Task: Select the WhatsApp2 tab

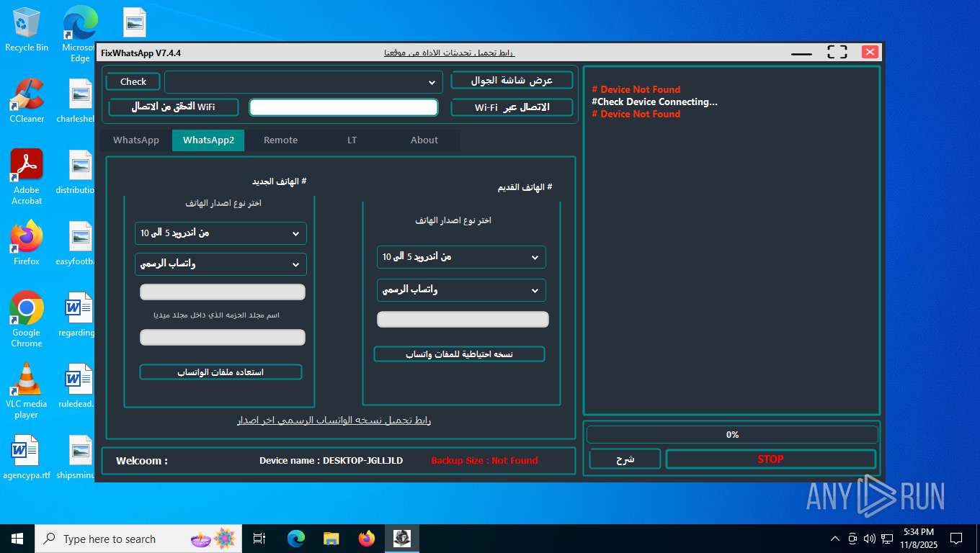Action: [x=208, y=140]
